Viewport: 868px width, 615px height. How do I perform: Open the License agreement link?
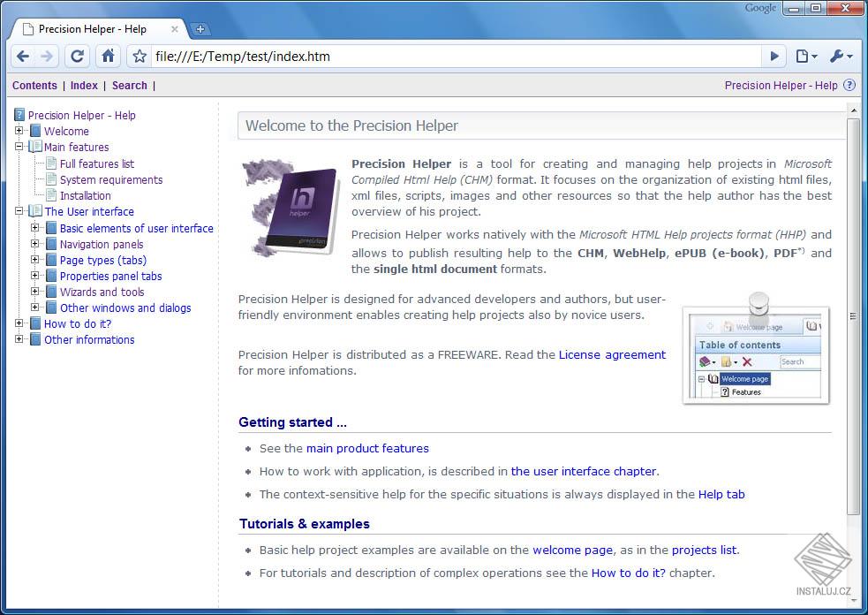click(612, 354)
